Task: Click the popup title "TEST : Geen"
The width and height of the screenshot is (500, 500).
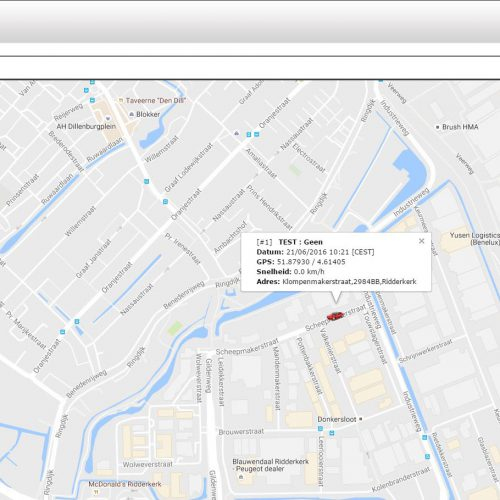Action: point(300,242)
